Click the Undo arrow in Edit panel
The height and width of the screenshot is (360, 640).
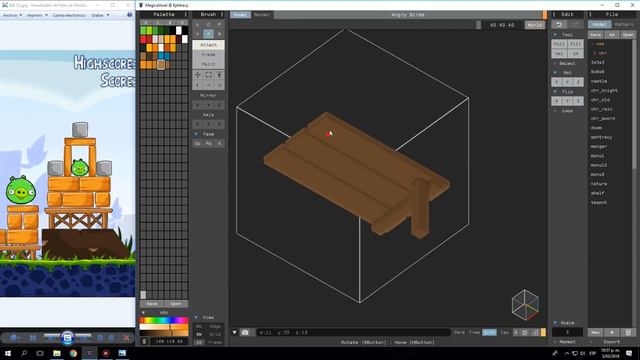click(559, 25)
